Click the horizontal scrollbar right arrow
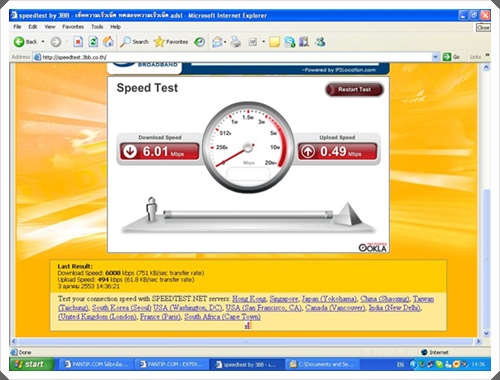The width and height of the screenshot is (500, 380). pyautogui.click(x=478, y=341)
